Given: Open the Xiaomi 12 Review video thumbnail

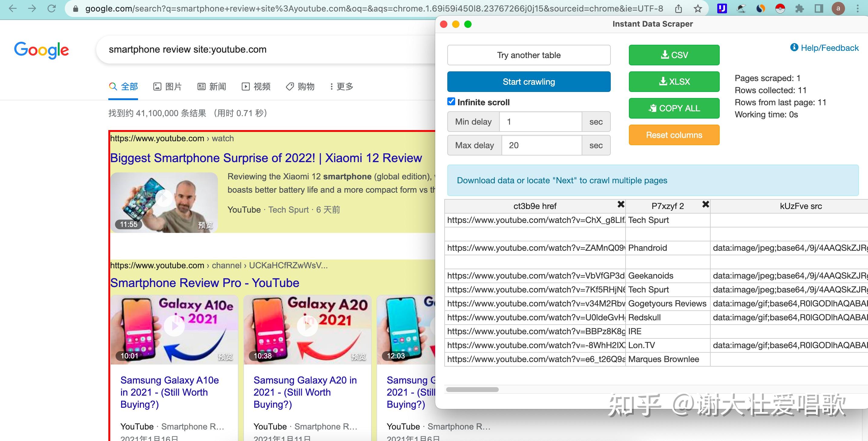Looking at the screenshot, I should click(x=164, y=202).
